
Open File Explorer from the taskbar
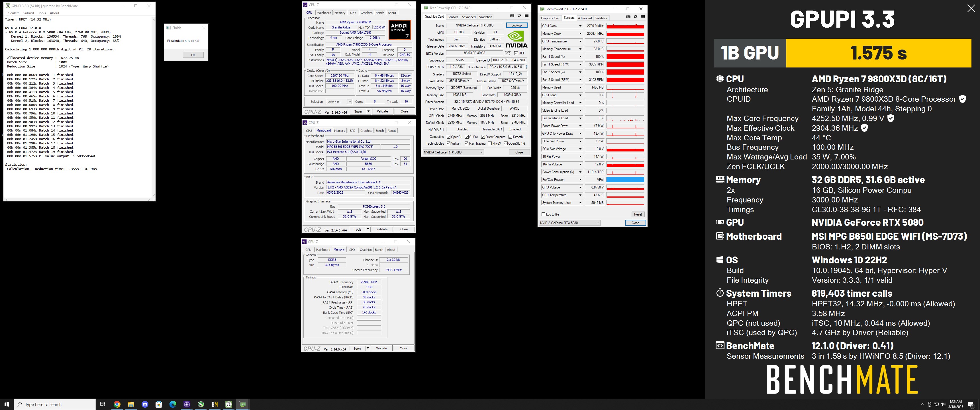[x=131, y=404]
